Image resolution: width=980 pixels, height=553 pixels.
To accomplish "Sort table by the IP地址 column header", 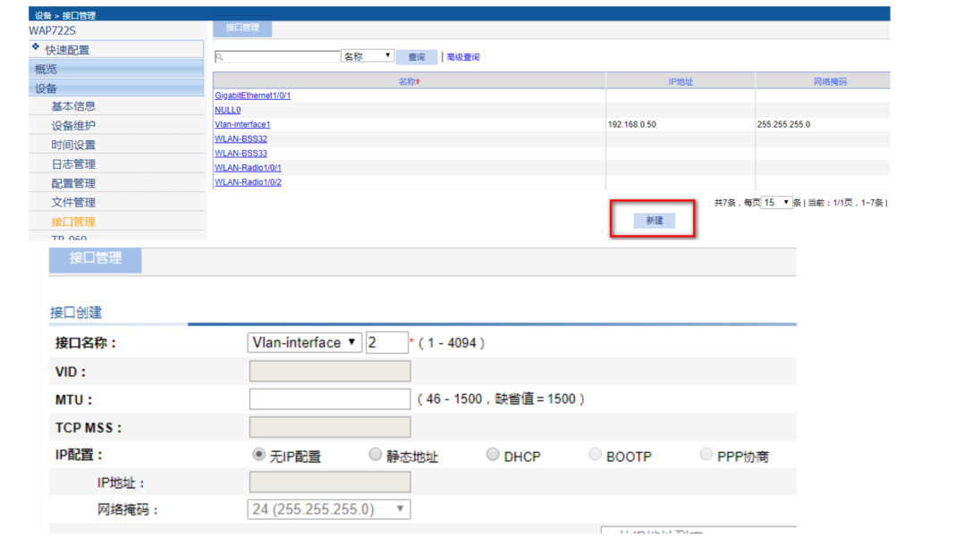I will 680,81.
